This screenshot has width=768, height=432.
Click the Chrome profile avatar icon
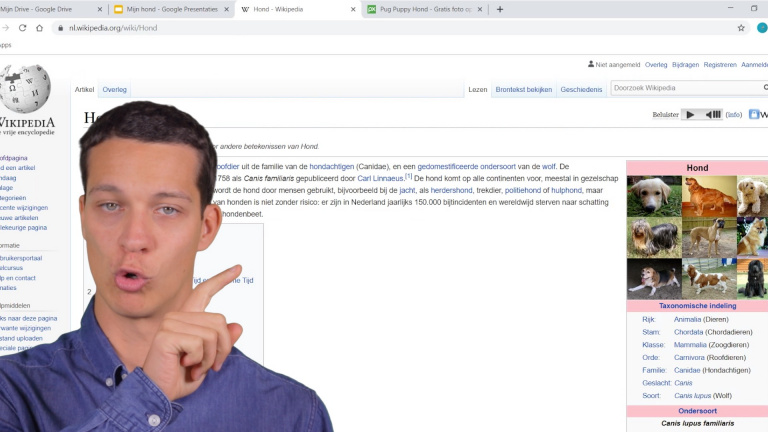click(x=762, y=28)
